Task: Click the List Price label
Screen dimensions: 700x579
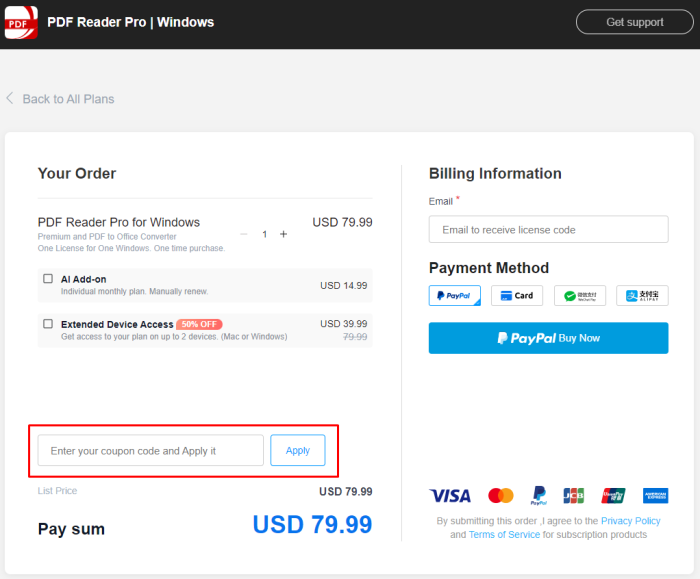Action: [x=57, y=491]
